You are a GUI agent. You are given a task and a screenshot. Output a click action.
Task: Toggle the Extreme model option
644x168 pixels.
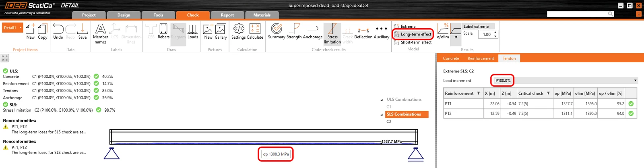(405, 27)
